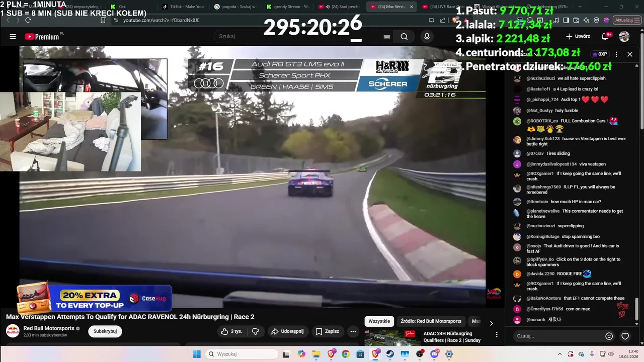Open the YouTube hamburger guide menu

pos(13,37)
